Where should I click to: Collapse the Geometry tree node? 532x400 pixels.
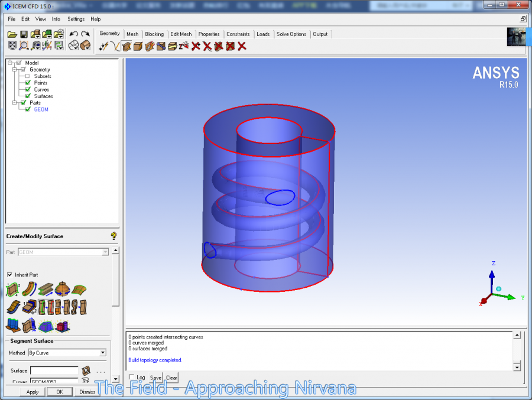coord(15,70)
